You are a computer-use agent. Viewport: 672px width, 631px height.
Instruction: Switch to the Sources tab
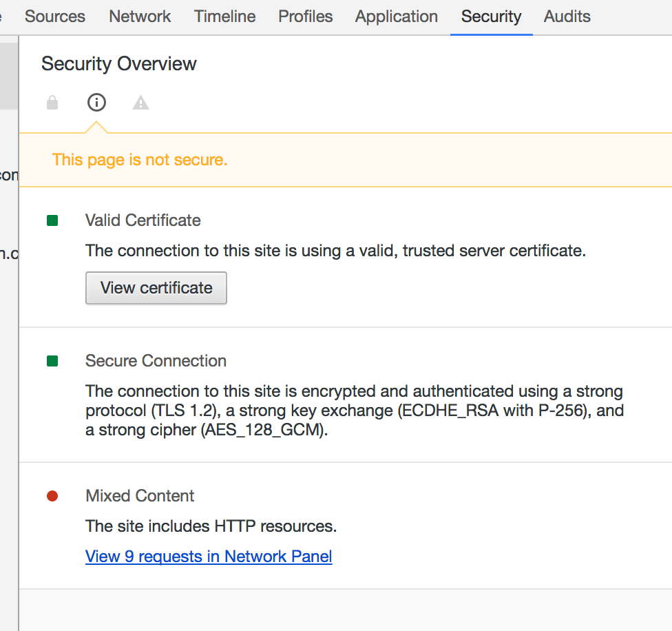55,17
